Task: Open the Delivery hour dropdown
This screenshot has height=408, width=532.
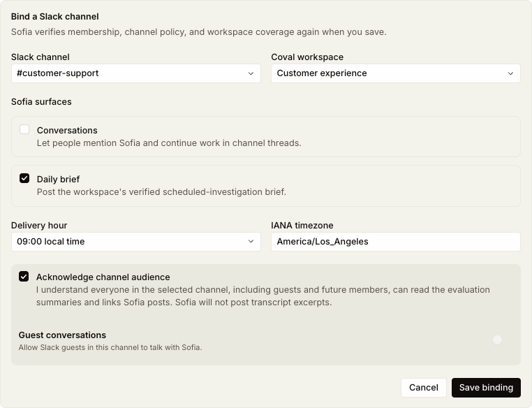Action: click(x=135, y=242)
